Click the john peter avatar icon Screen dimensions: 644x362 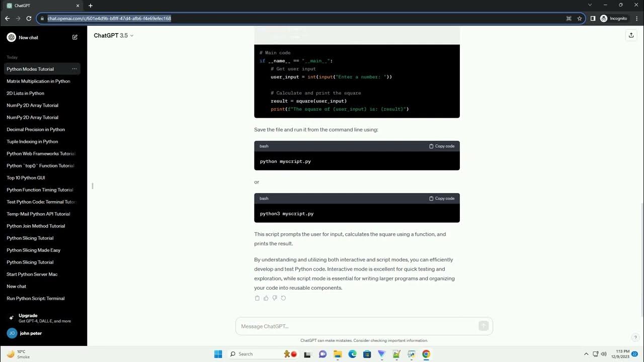[x=12, y=333]
